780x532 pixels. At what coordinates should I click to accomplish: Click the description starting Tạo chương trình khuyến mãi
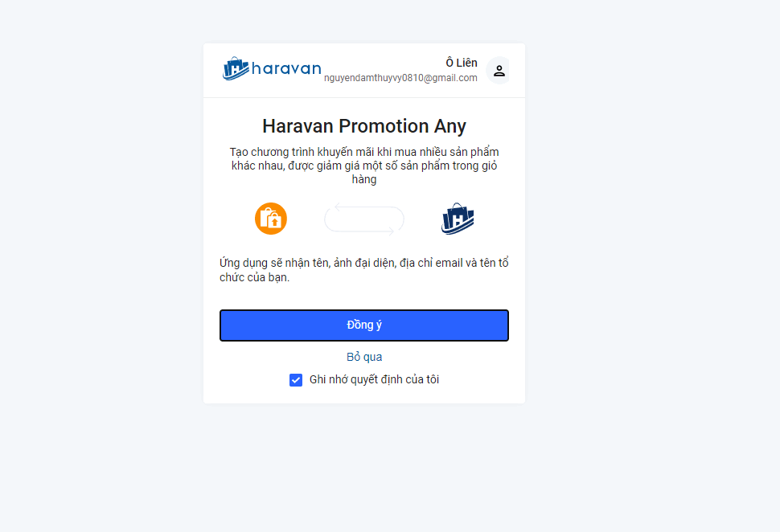click(x=364, y=166)
